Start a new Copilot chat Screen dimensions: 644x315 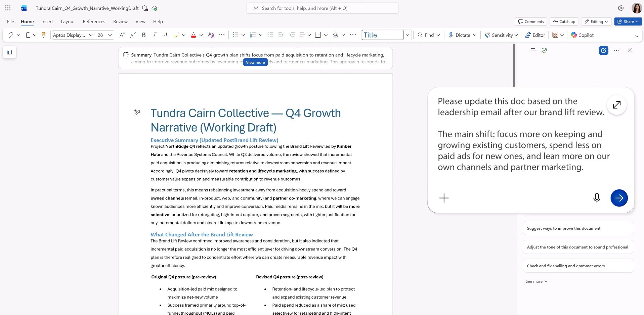603,50
